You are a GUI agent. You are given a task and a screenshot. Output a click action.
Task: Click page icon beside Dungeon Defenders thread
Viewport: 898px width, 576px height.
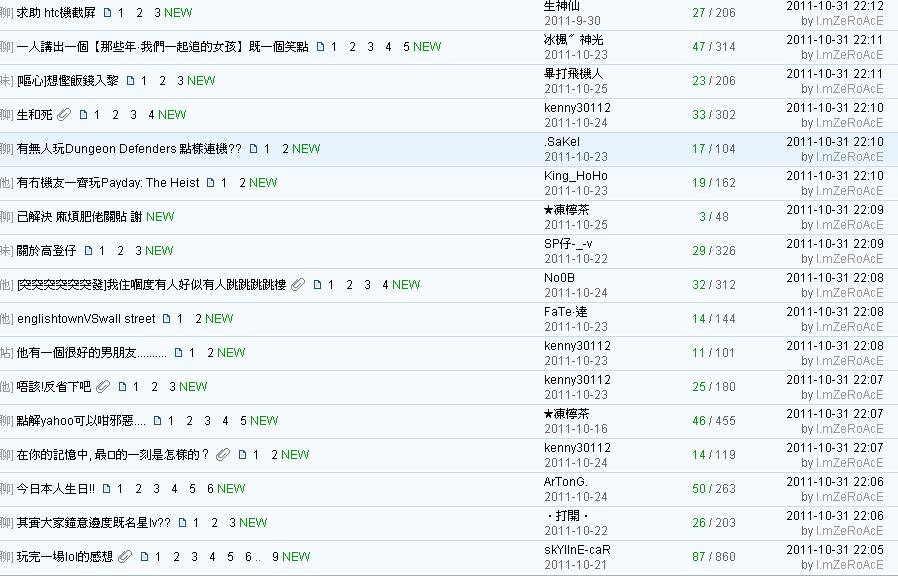(254, 149)
